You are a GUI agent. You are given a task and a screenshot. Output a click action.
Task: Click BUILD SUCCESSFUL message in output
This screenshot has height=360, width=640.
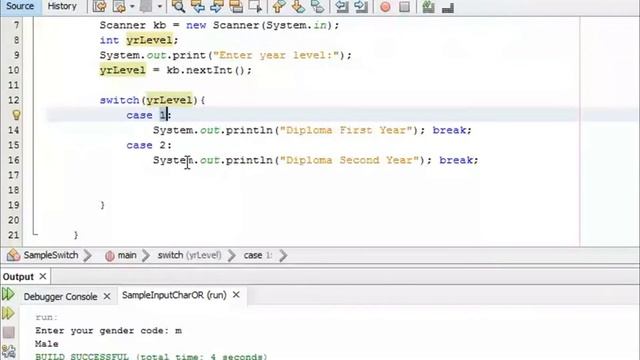(151, 356)
